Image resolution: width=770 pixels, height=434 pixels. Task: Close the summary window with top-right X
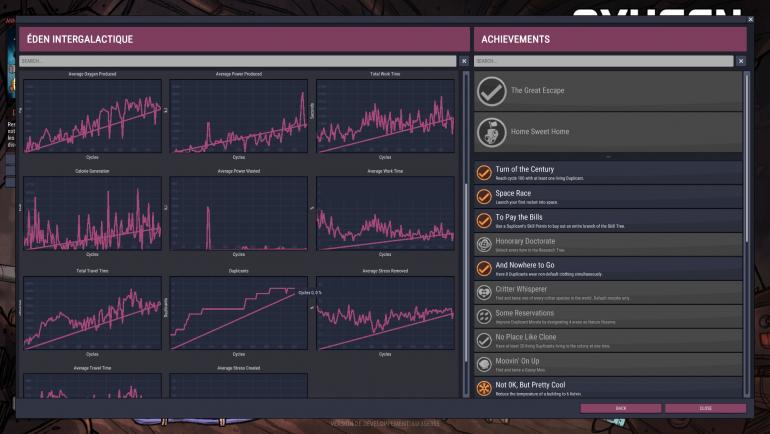[750, 20]
